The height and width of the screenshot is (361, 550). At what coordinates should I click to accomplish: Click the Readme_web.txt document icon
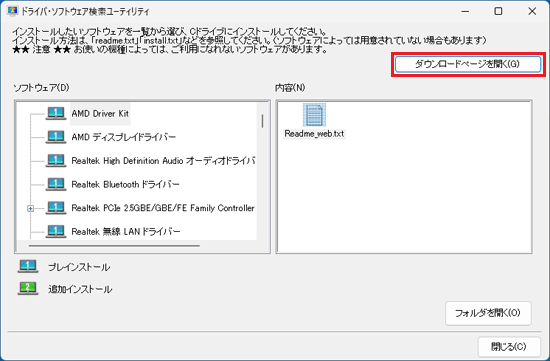coord(314,115)
